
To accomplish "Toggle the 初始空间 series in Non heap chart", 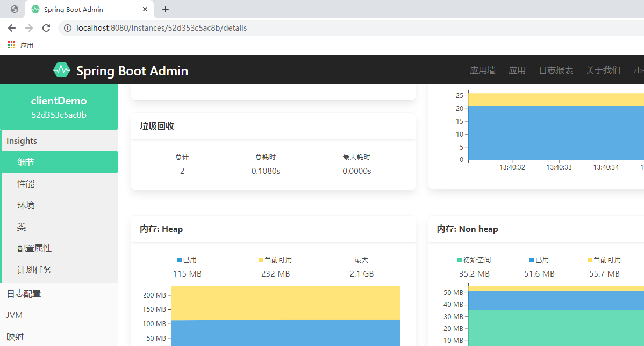I will click(474, 259).
